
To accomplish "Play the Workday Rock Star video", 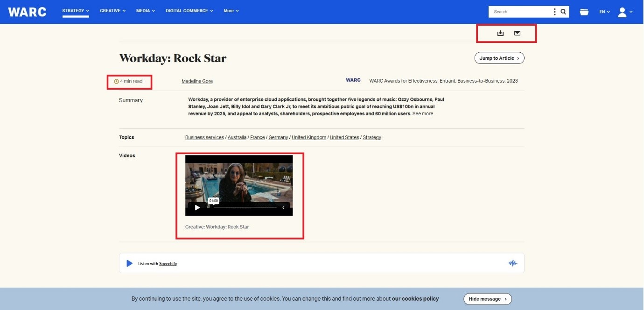I will coord(197,208).
